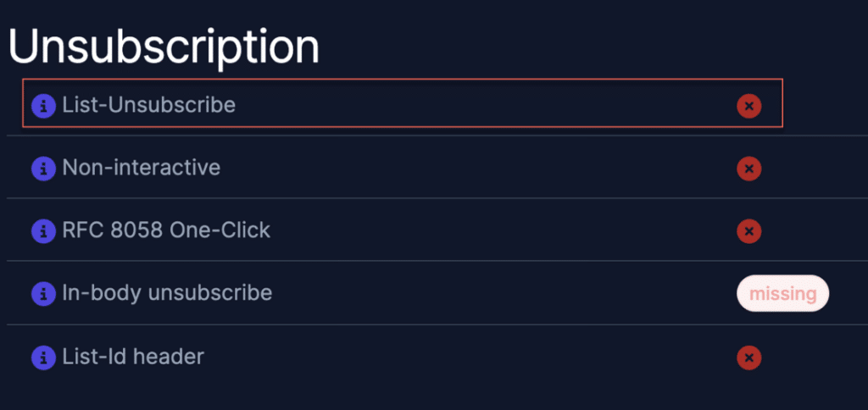Click the Non-interactive label
This screenshot has width=868, height=410.
[x=142, y=167]
